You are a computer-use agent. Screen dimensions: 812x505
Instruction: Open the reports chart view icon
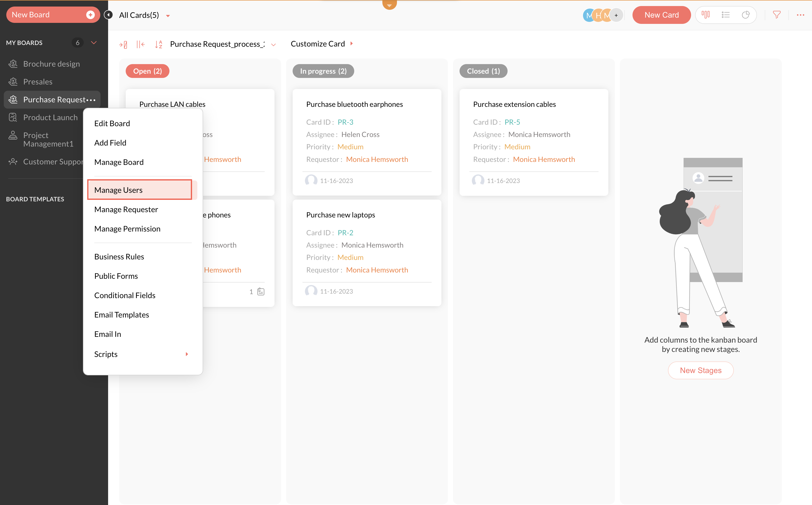pyautogui.click(x=746, y=15)
